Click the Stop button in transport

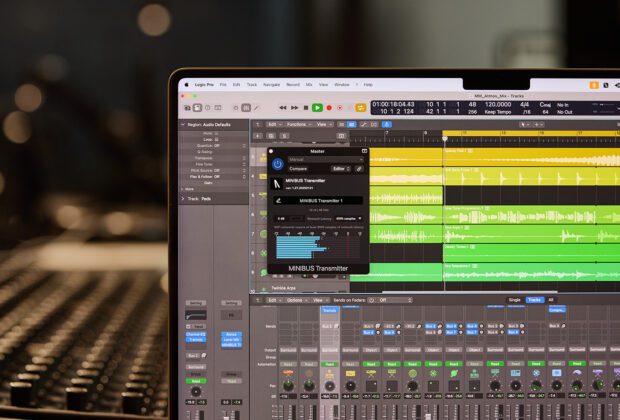pos(306,107)
